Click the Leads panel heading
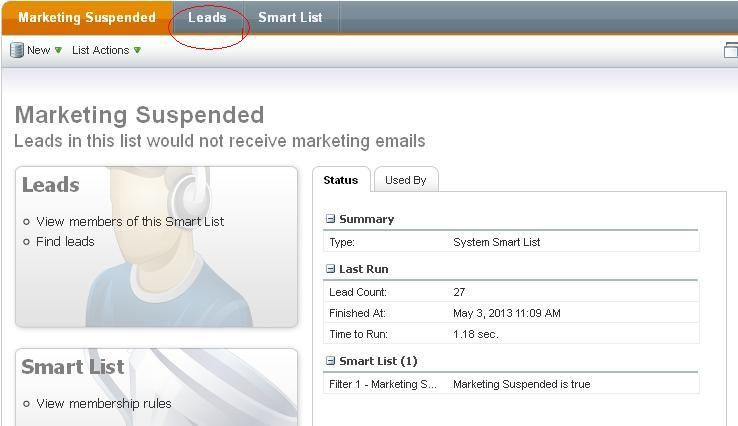The image size is (738, 426). click(51, 185)
